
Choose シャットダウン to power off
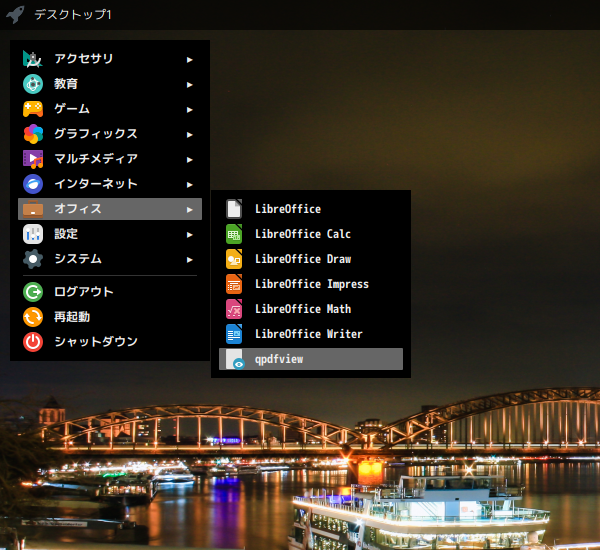coord(110,342)
